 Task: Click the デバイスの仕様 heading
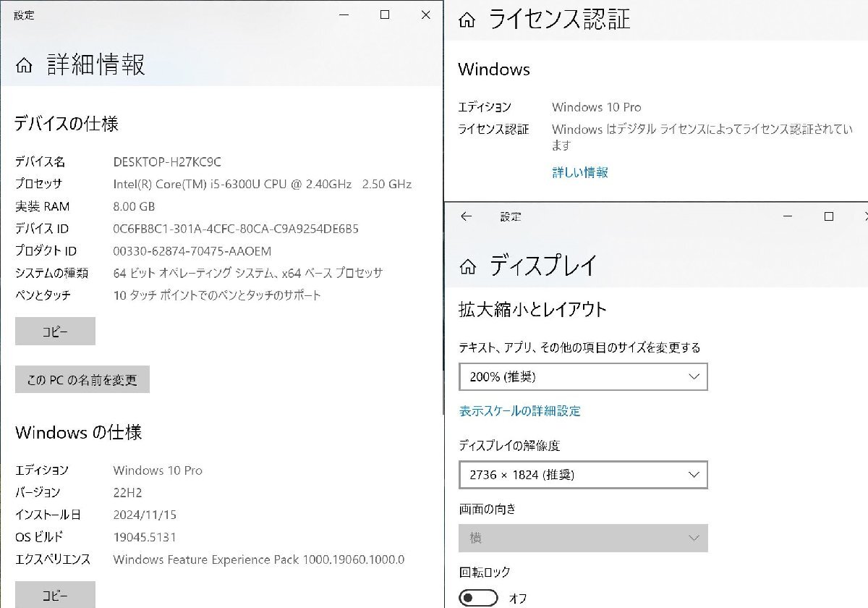[x=67, y=124]
